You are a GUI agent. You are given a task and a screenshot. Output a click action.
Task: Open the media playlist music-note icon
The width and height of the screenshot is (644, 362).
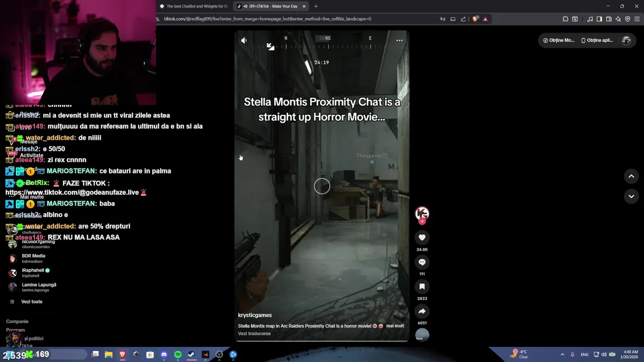590,19
